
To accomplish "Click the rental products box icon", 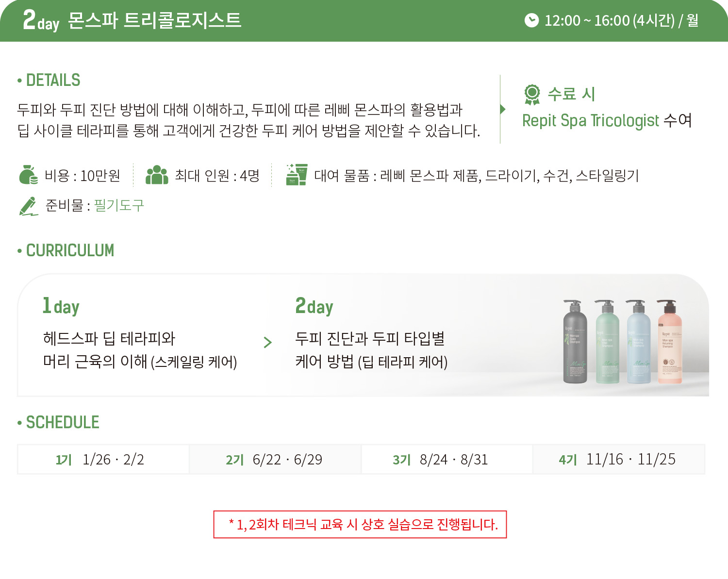I will click(x=297, y=175).
